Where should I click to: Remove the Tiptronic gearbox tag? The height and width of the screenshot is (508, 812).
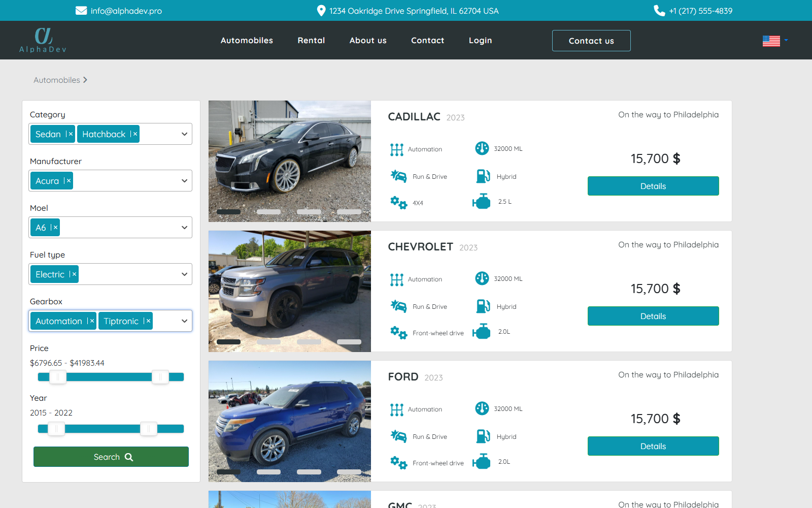tap(147, 321)
